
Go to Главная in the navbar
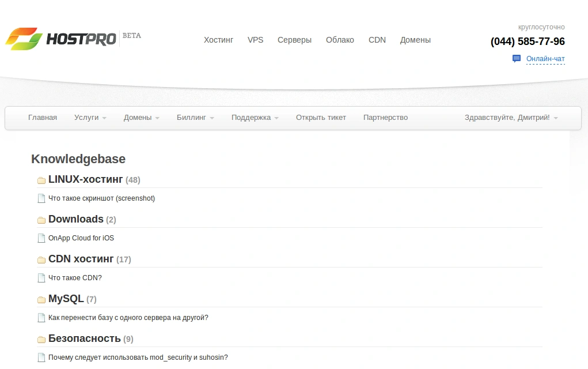click(x=43, y=118)
